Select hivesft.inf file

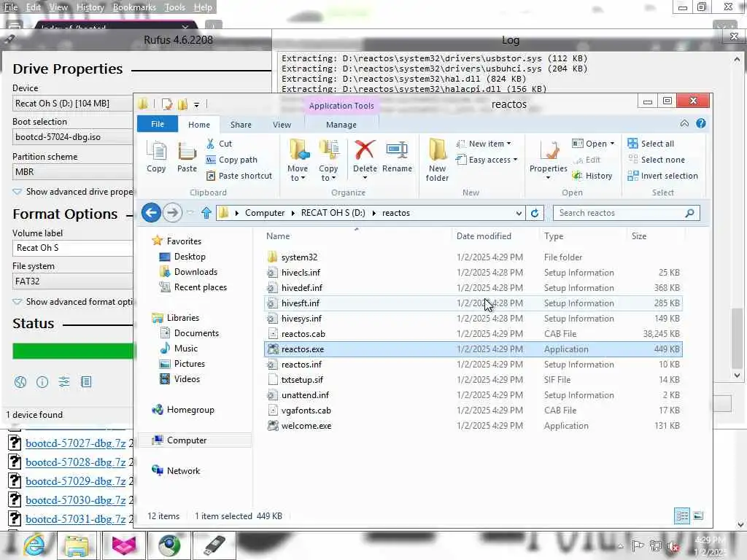(473, 303)
